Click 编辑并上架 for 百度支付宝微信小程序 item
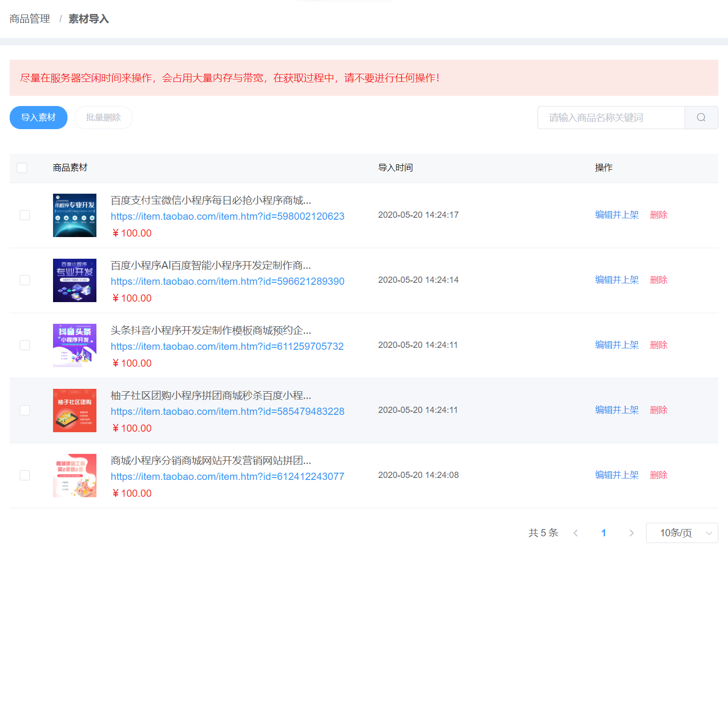Viewport: 728px width, 716px height. click(x=617, y=215)
